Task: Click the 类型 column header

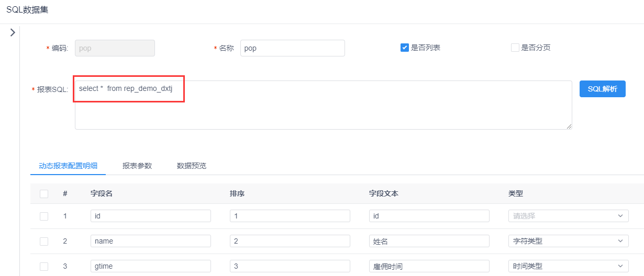Action: (x=516, y=193)
